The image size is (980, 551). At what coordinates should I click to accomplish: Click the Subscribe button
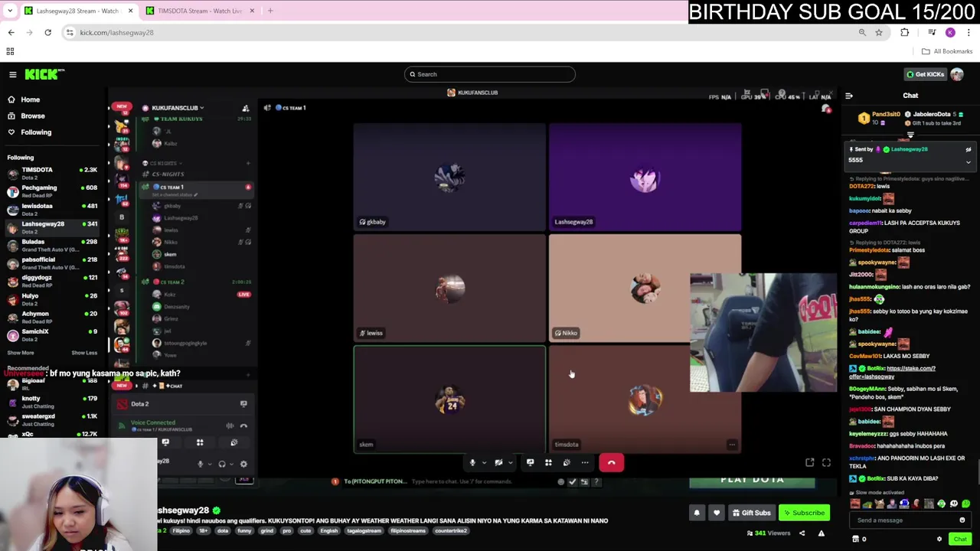click(x=804, y=513)
